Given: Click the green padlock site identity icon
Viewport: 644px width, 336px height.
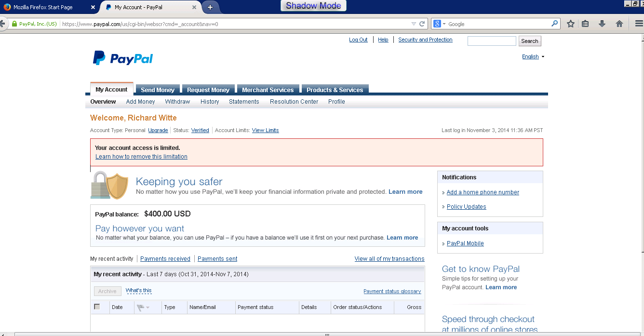Looking at the screenshot, I should click(x=14, y=24).
